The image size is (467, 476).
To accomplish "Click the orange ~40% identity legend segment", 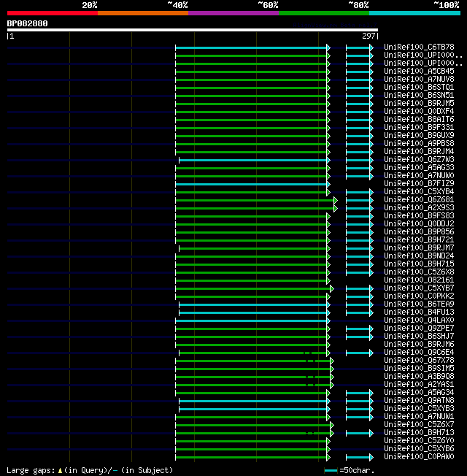I will coord(142,13).
